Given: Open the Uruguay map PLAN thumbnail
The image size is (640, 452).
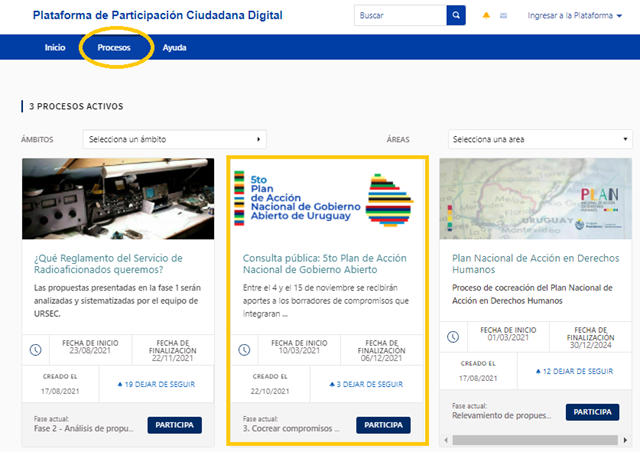Looking at the screenshot, I should click(x=536, y=199).
